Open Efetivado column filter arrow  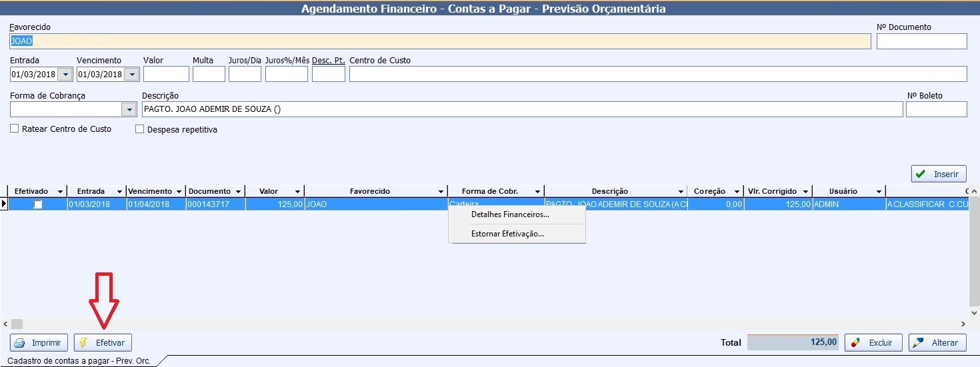coord(60,192)
